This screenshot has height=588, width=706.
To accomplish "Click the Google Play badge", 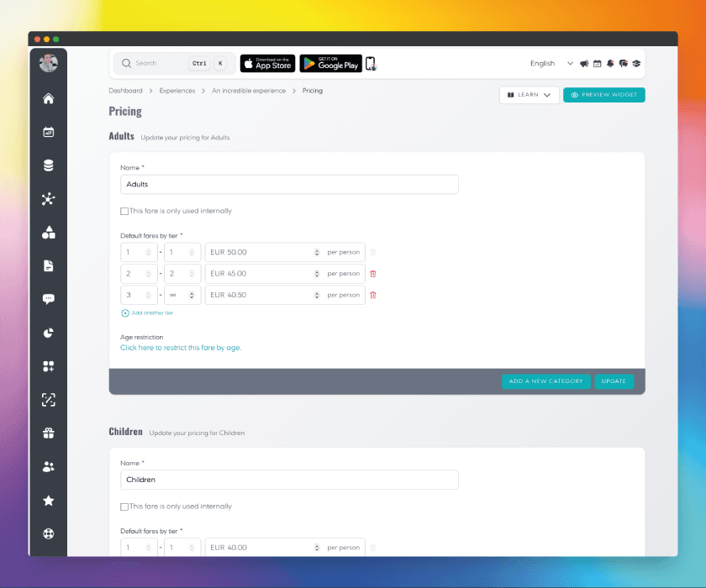I will click(x=330, y=64).
